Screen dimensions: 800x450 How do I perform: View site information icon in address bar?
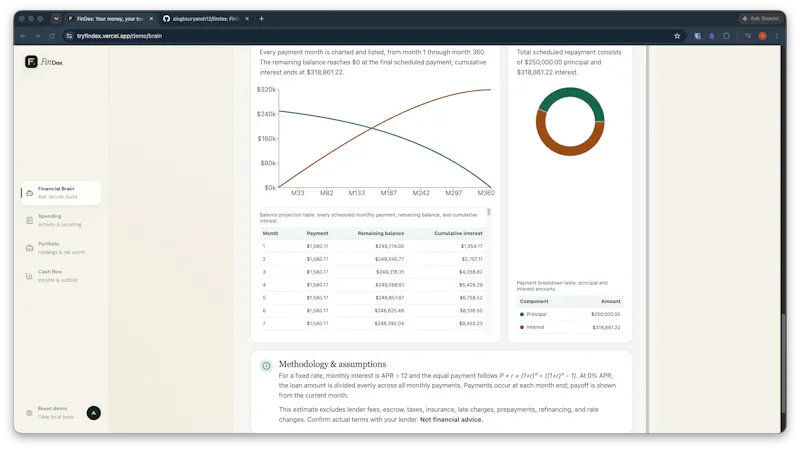click(x=69, y=36)
